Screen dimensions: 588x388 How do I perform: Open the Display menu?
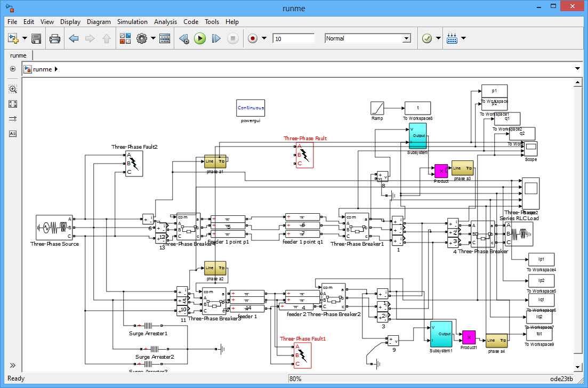[x=70, y=22]
